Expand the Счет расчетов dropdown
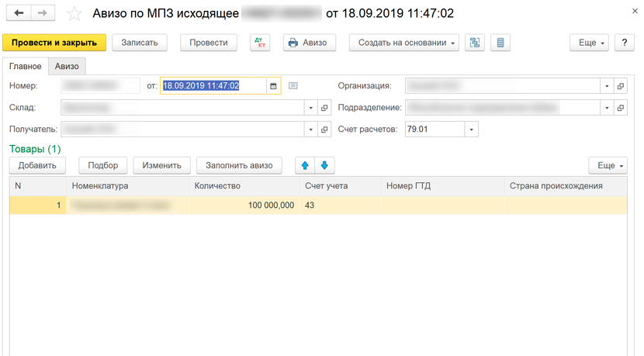 coord(471,130)
